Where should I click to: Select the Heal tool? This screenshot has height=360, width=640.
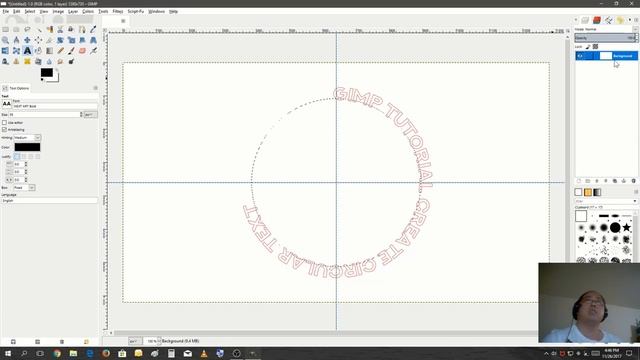tap(27, 61)
